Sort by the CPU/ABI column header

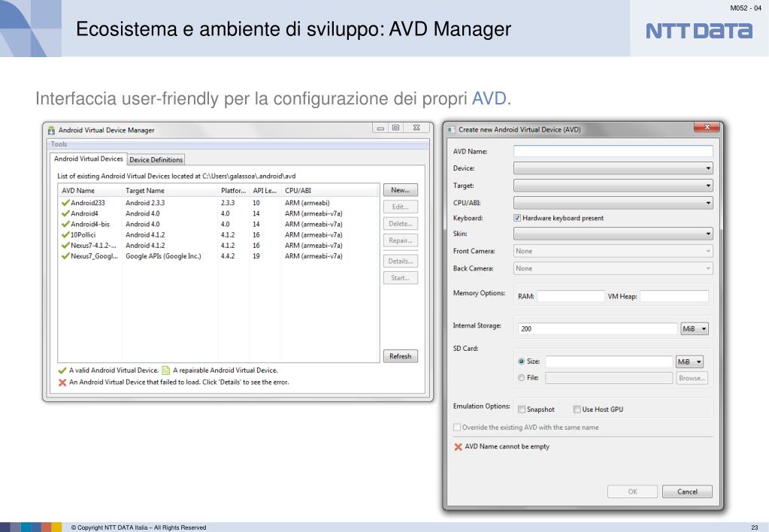(330, 191)
